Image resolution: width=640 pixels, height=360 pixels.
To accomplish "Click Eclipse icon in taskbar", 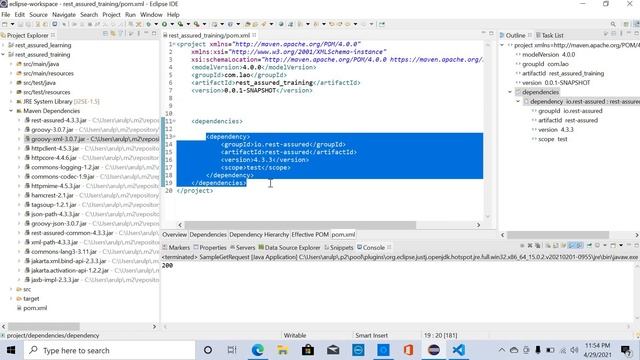I will (433, 350).
